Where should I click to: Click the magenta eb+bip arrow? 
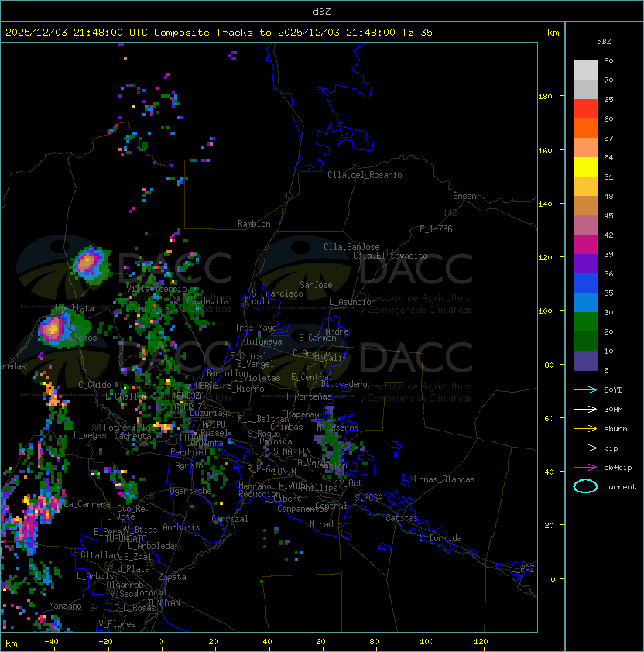click(x=585, y=468)
